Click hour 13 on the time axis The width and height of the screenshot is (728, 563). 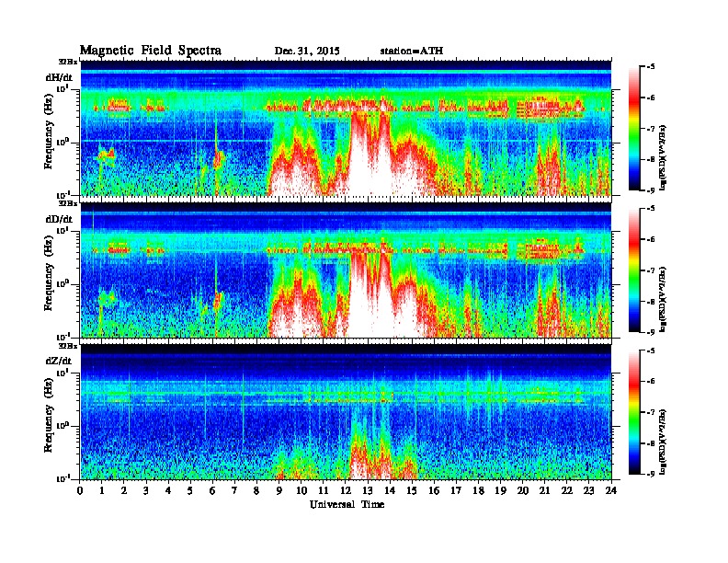pyautogui.click(x=368, y=490)
